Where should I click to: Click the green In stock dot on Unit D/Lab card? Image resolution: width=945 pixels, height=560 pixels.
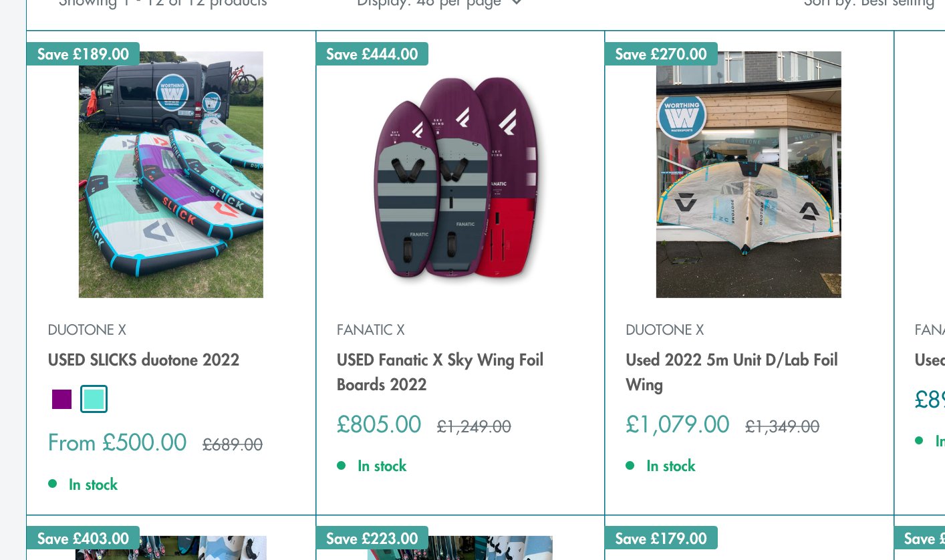pyautogui.click(x=630, y=465)
